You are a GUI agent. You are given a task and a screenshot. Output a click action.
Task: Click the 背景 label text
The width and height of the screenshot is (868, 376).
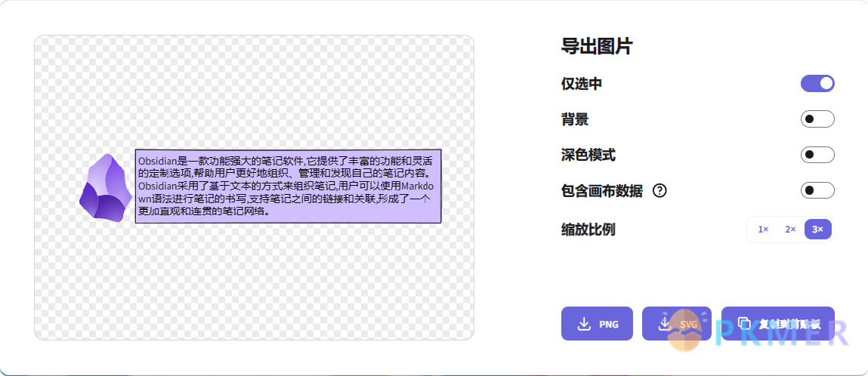coord(575,119)
